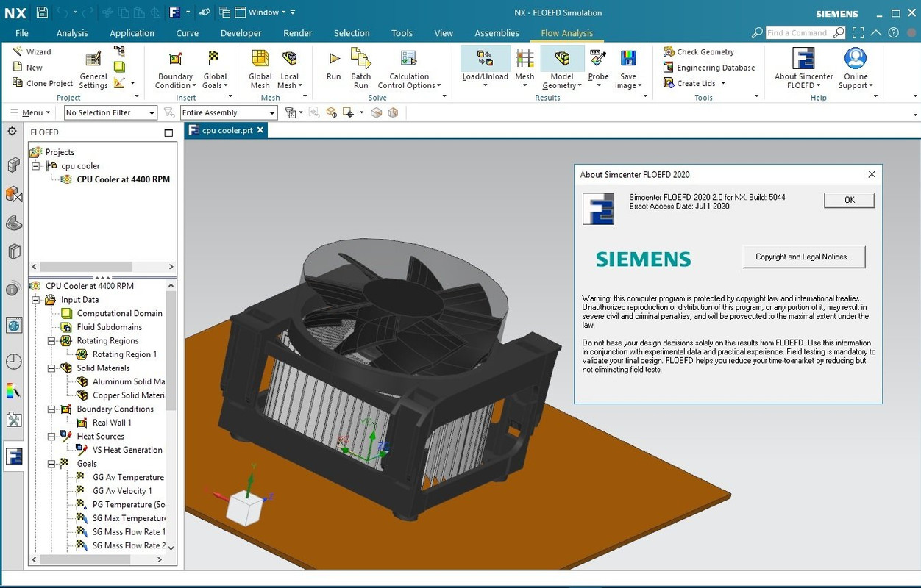
Task: Select CPU Cooler at 4400 RPM project
Action: pyautogui.click(x=115, y=179)
